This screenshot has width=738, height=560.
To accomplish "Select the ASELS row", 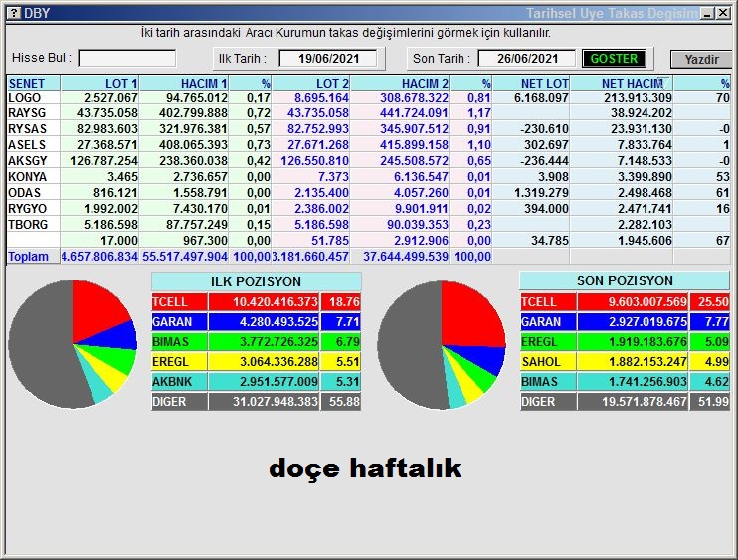I will [x=369, y=145].
